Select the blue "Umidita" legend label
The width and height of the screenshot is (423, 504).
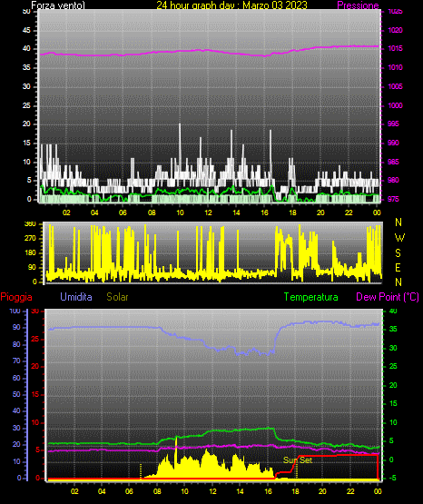tap(76, 297)
